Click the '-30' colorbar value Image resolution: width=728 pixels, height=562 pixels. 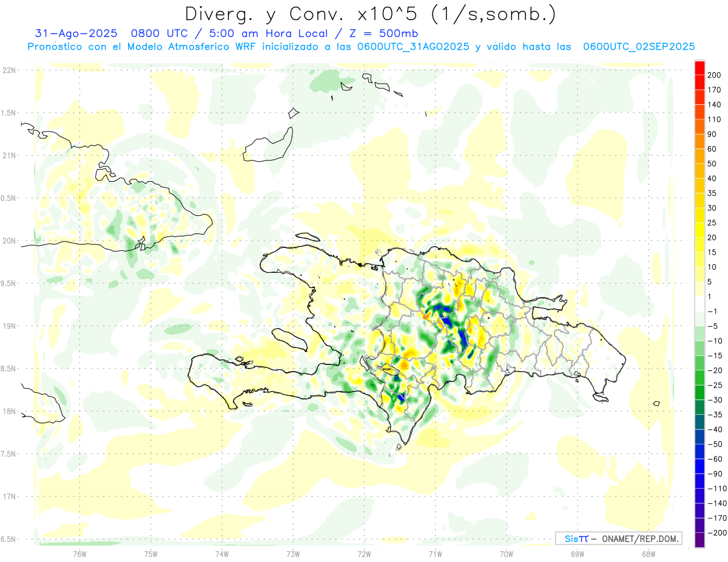pyautogui.click(x=713, y=400)
